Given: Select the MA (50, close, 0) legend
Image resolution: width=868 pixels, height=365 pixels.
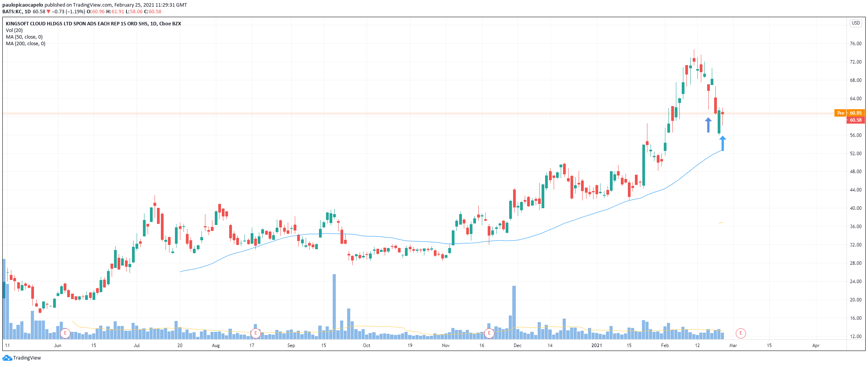Looking at the screenshot, I should click(24, 37).
